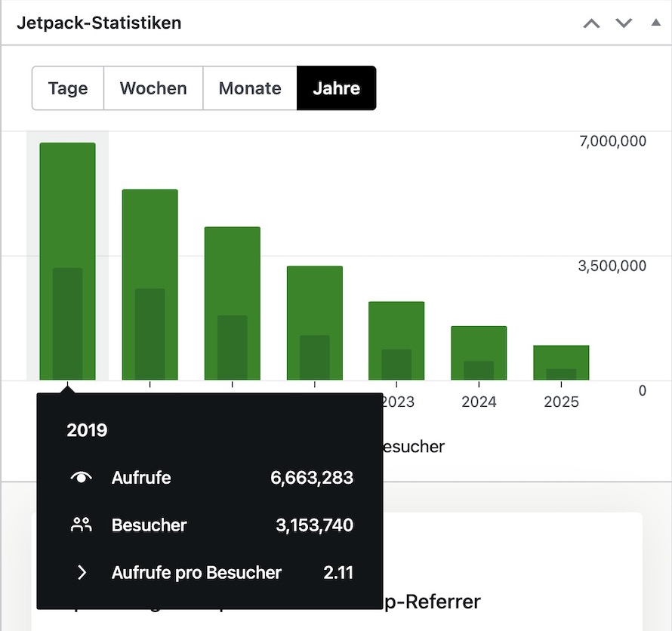Click the Jetpack-Statistiken widget title

pyautogui.click(x=99, y=23)
